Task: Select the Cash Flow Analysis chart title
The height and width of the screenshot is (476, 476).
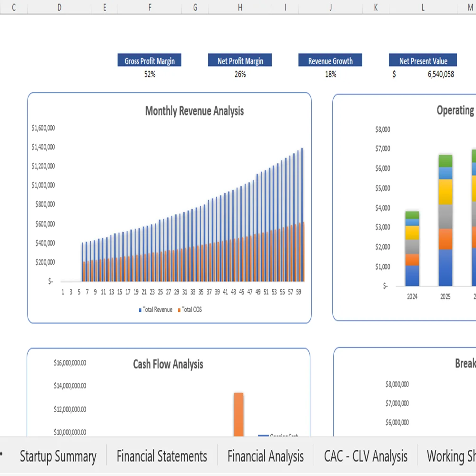Action: pyautogui.click(x=169, y=365)
